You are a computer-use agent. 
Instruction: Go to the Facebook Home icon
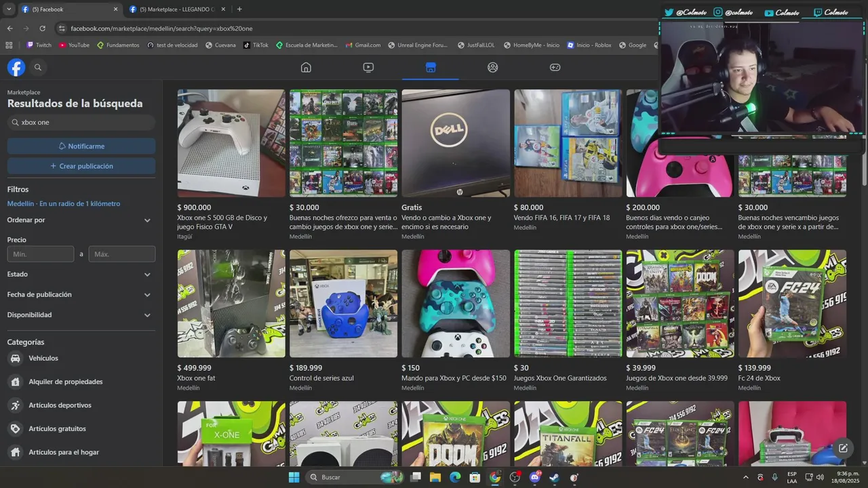(306, 67)
